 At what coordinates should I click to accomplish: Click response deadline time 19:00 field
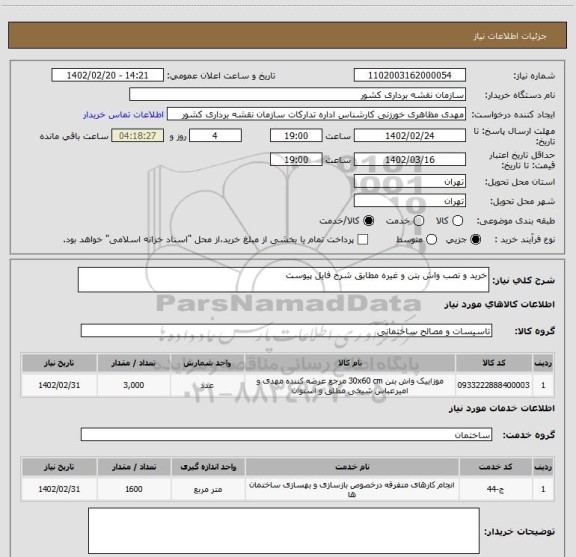(296, 136)
